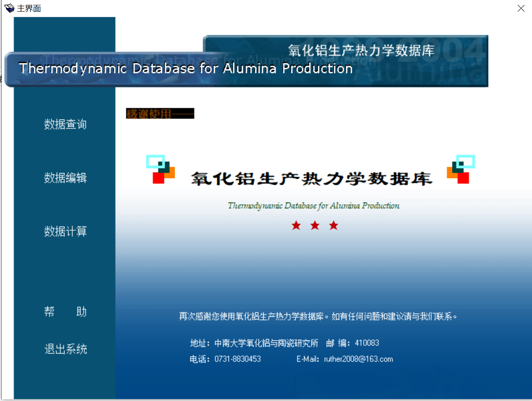This screenshot has height=401, width=532.
Task: Click the large black 氧化铝生产热力学数据库 heading
Action: click(x=311, y=178)
